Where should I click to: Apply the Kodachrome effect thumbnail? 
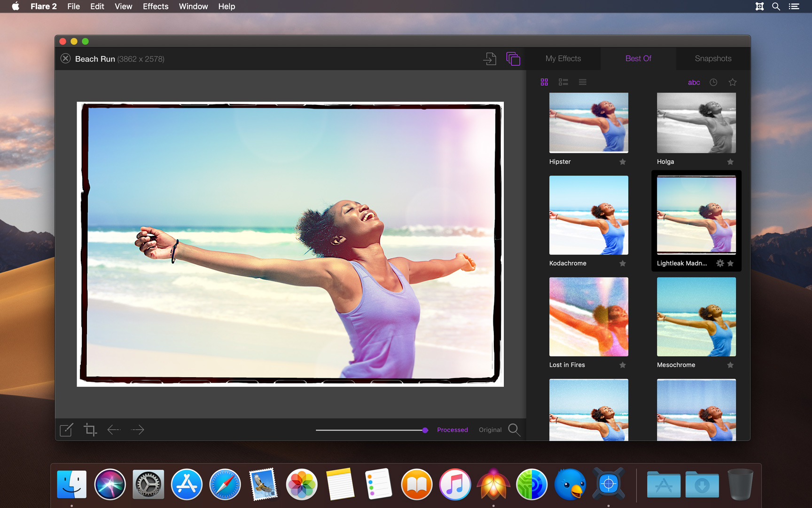point(588,215)
